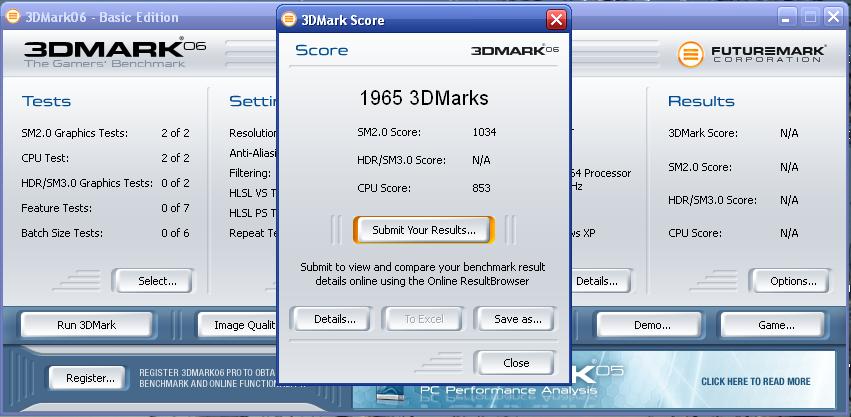Viewport: 851px width, 417px height.
Task: Click the disabled To Excel button
Action: (423, 319)
